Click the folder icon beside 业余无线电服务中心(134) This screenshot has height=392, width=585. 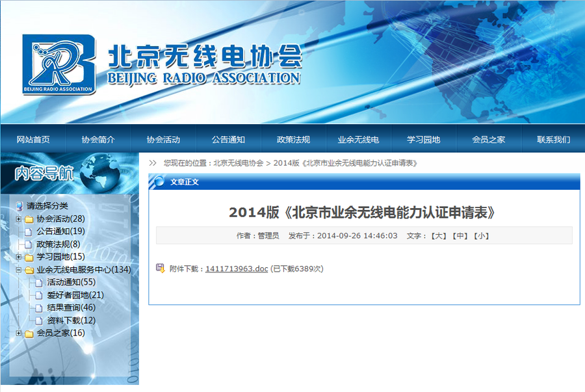click(29, 270)
